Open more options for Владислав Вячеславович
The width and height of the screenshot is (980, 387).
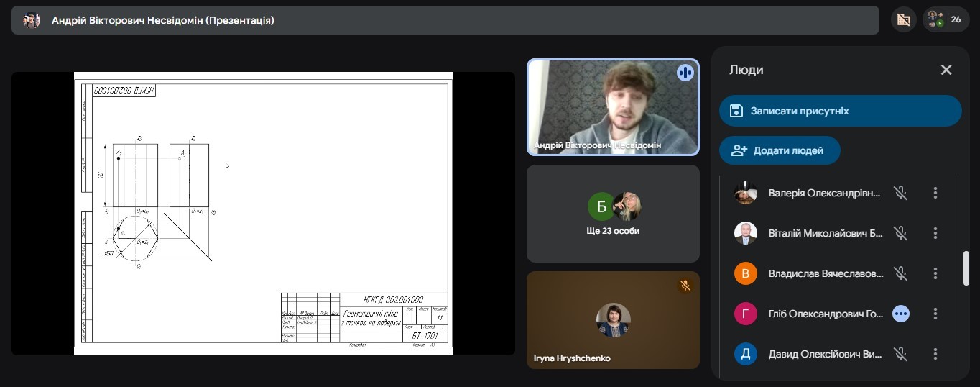click(x=935, y=273)
